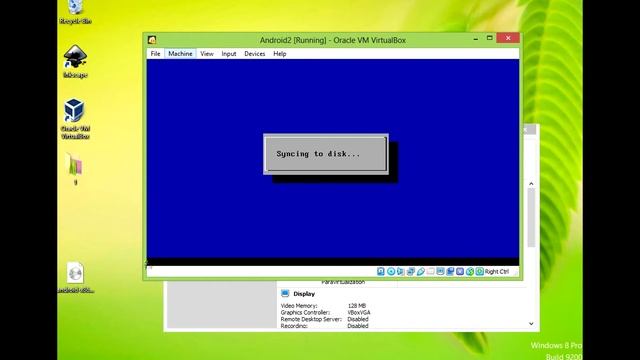This screenshot has width=640, height=360.
Task: Click the optical drive status icon
Action: (x=391, y=271)
